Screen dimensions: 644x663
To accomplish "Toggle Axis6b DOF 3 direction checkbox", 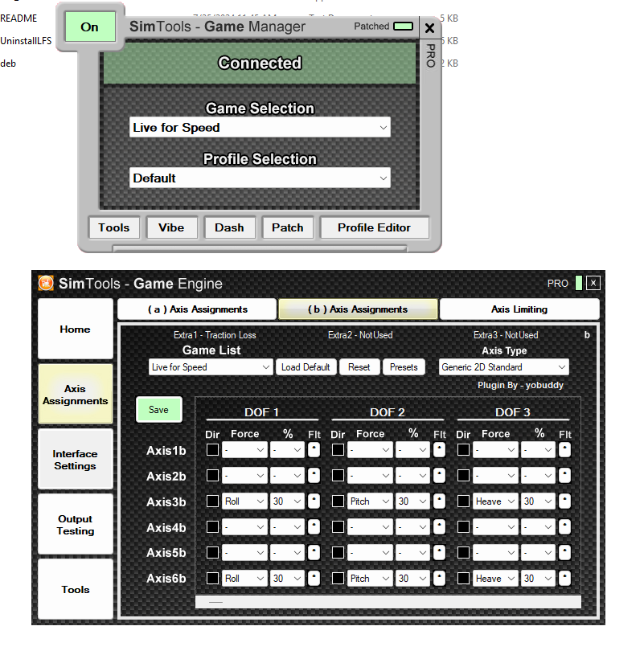I will click(463, 578).
